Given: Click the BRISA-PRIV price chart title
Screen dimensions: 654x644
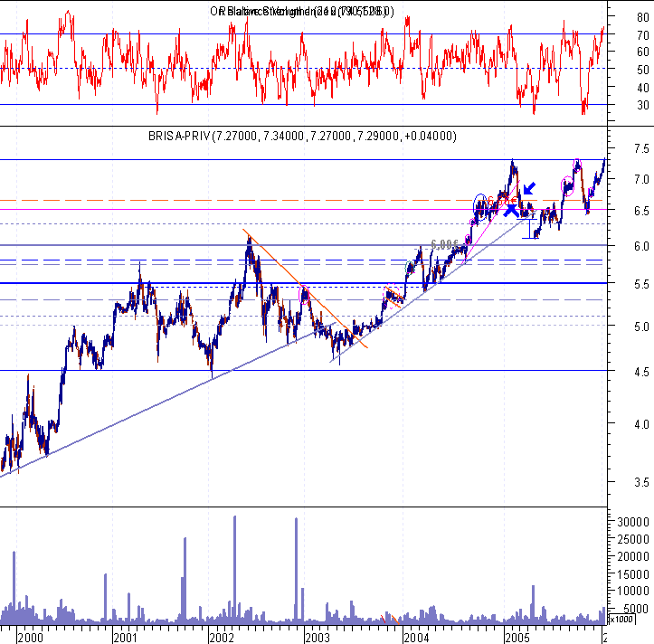Looking at the screenshot, I should pos(302,136).
